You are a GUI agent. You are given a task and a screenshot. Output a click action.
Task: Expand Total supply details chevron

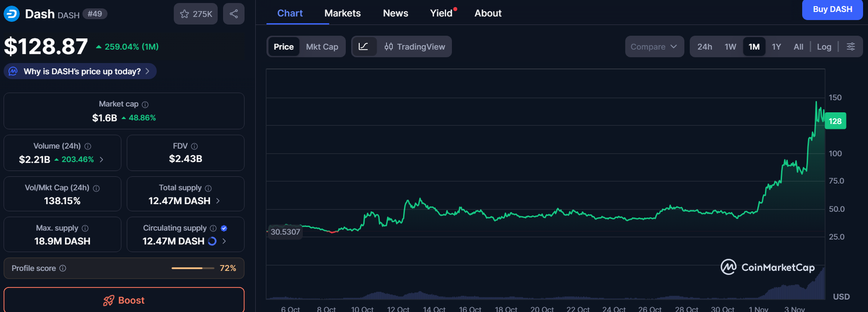pos(218,201)
